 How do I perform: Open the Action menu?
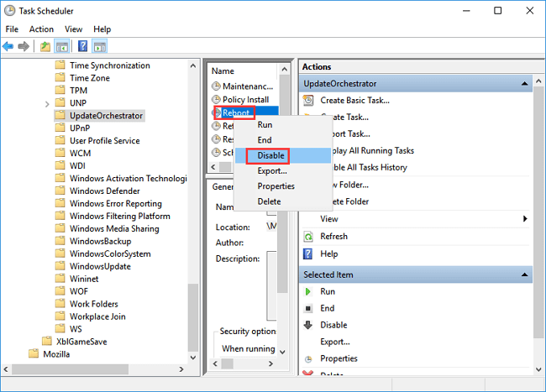(41, 29)
